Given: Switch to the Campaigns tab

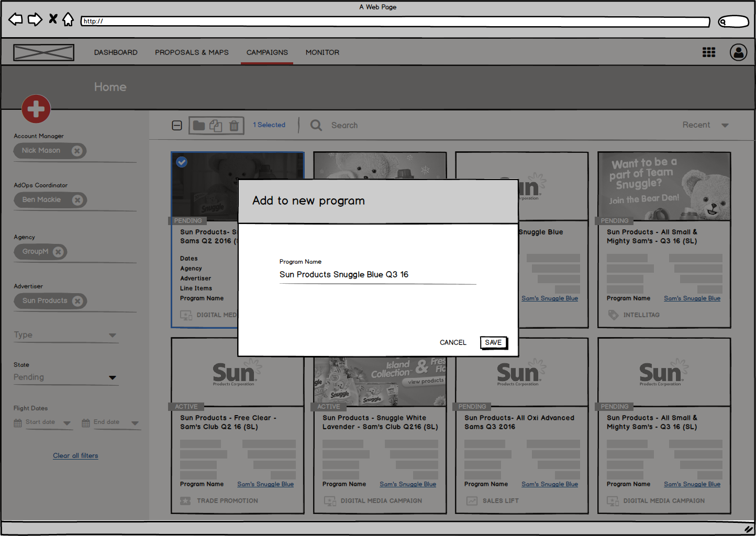Looking at the screenshot, I should pyautogui.click(x=267, y=52).
